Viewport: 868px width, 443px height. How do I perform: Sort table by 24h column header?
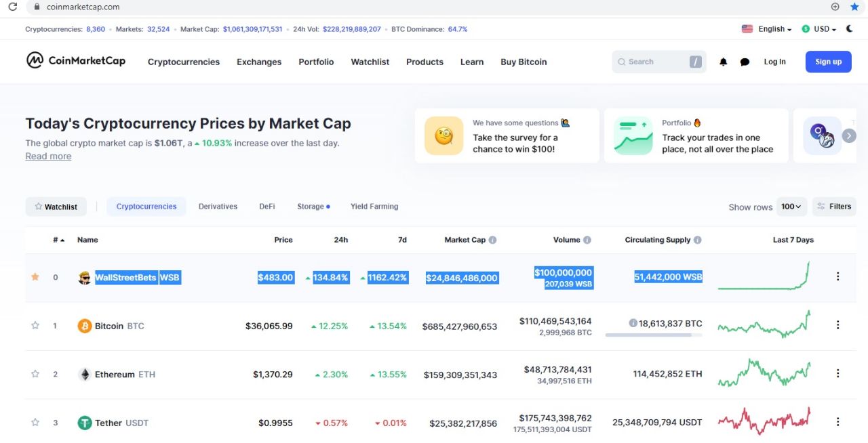pyautogui.click(x=341, y=240)
